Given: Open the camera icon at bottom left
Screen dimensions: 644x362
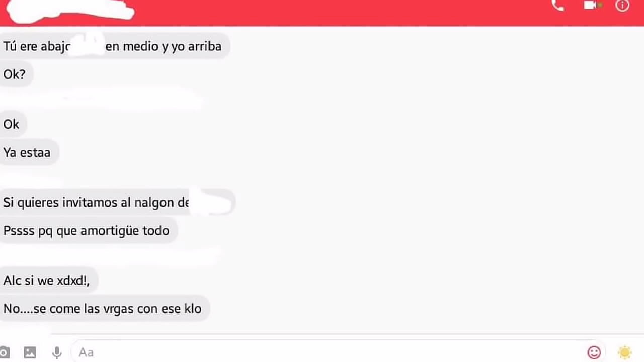Looking at the screenshot, I should (x=4, y=352).
